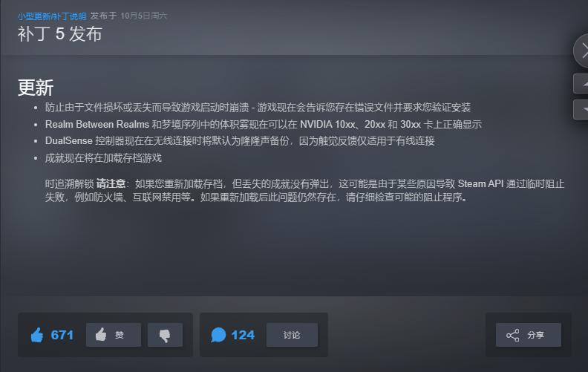Viewport: 588px width, 372px height.
Task: Click the 671 likes count
Action: [62, 335]
